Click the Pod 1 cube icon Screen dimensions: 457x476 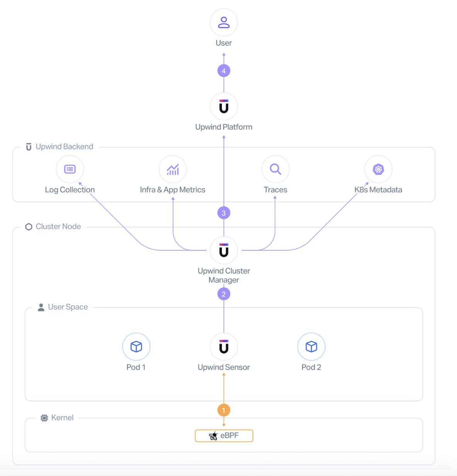136,347
